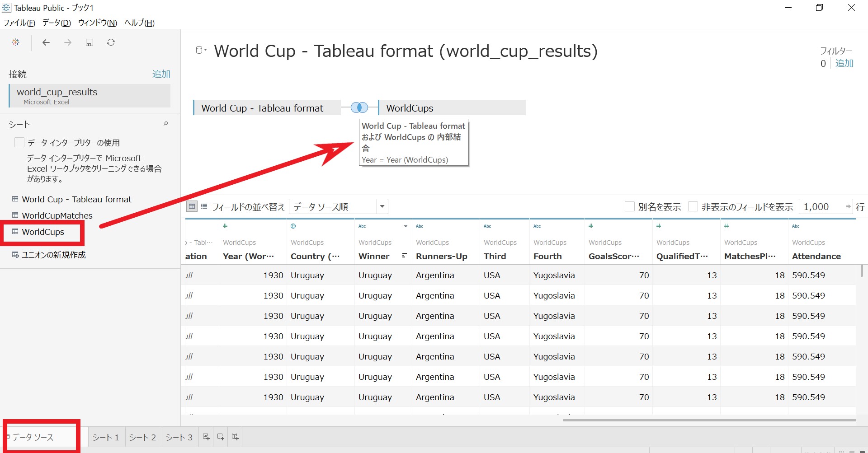
Task: Open the New Worksheet icon near sheet tabs
Action: pos(206,437)
